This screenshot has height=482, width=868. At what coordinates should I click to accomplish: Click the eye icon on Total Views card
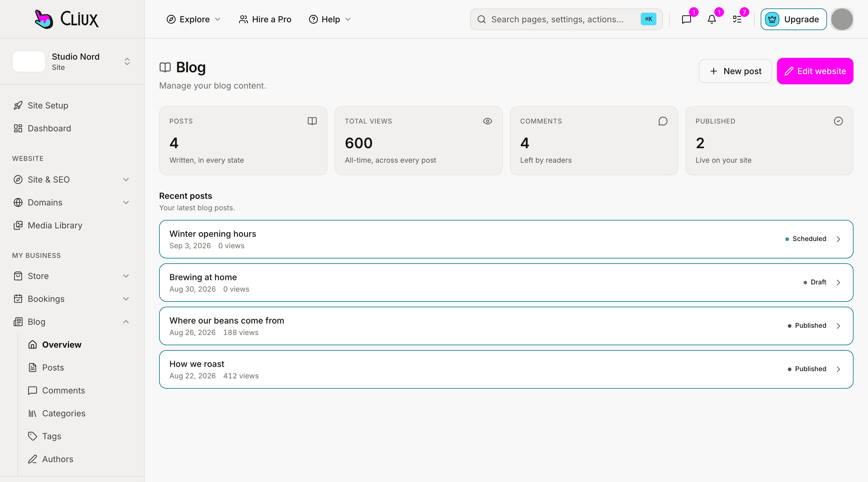[488, 121]
